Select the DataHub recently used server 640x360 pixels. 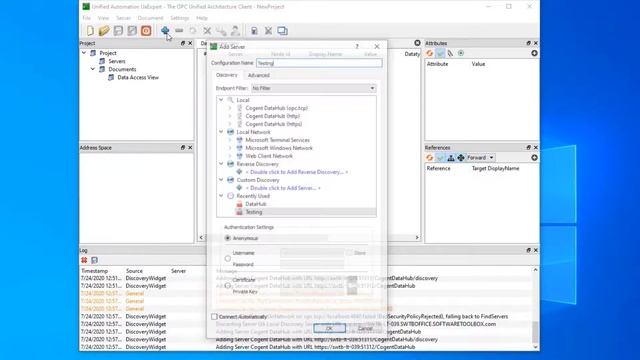[x=256, y=204]
